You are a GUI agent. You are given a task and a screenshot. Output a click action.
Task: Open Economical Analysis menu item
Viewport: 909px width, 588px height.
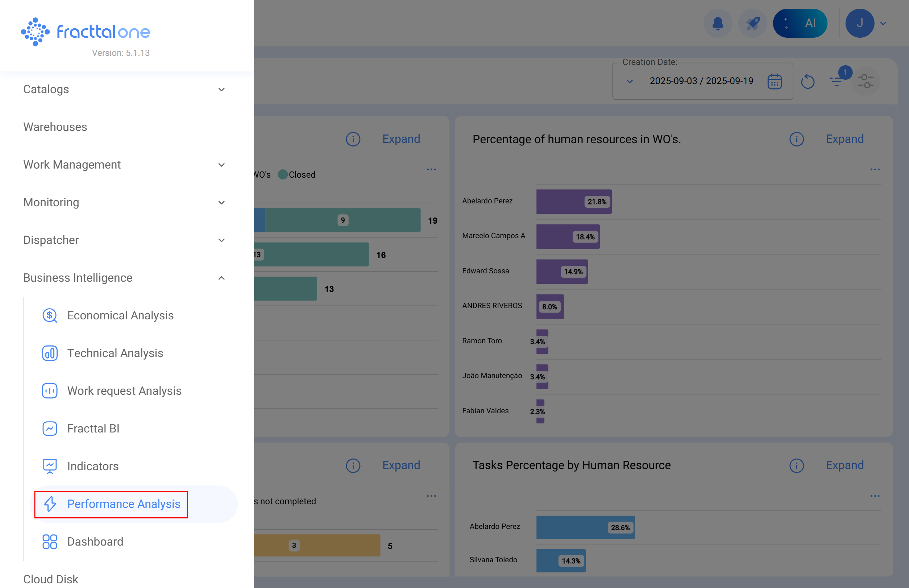pyautogui.click(x=120, y=315)
